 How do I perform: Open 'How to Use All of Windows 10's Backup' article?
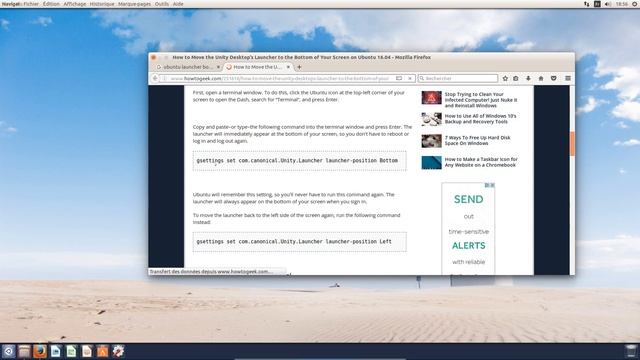click(480, 119)
